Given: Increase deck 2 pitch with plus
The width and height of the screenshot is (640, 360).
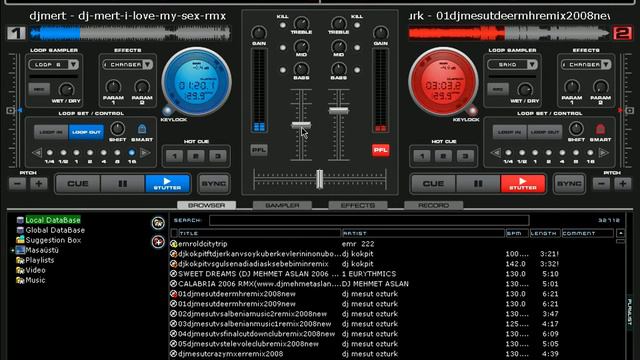Looking at the screenshot, I should click(623, 184).
